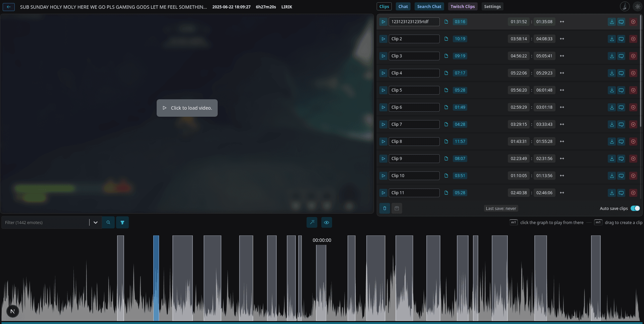Click the file icon next to Clip 6
Viewport: 644px width, 324px height.
click(446, 107)
